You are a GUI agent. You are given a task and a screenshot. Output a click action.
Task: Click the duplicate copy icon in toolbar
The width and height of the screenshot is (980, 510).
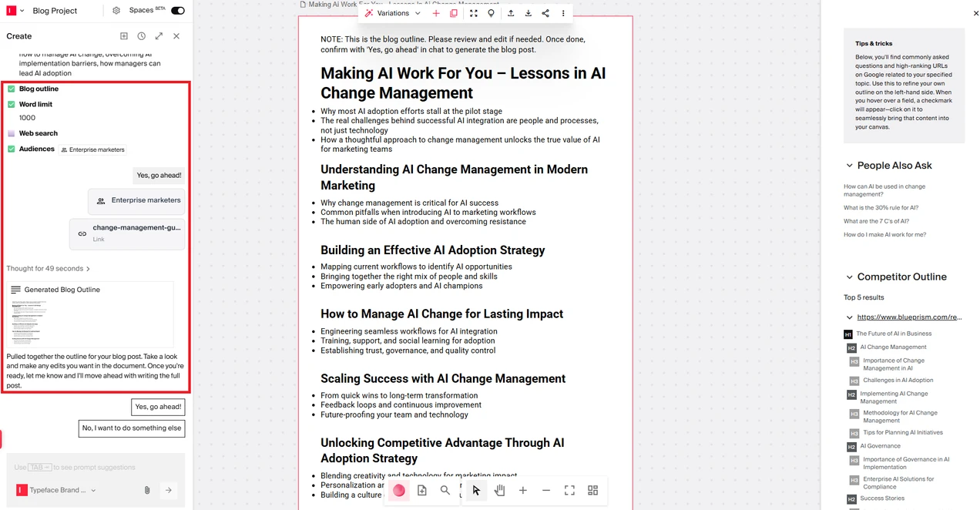pos(454,13)
